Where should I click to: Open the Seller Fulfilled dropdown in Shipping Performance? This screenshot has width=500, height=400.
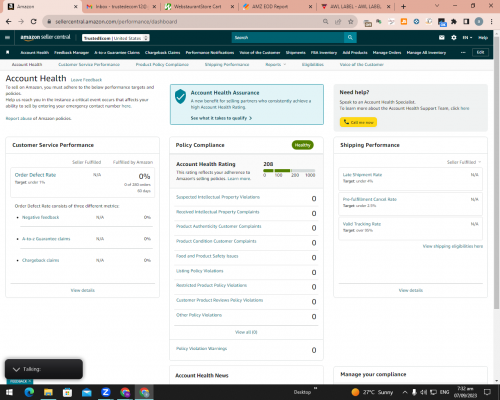tap(464, 162)
